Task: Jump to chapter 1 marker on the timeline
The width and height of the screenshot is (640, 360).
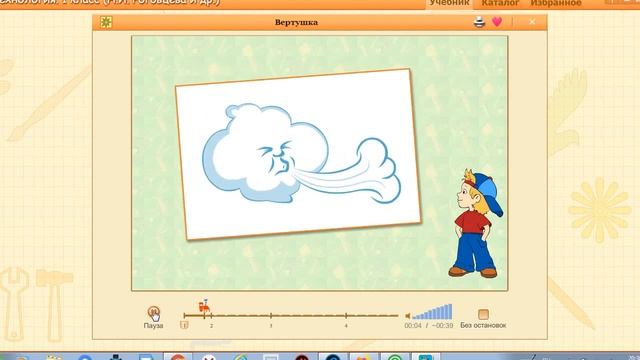Action: coord(184,325)
